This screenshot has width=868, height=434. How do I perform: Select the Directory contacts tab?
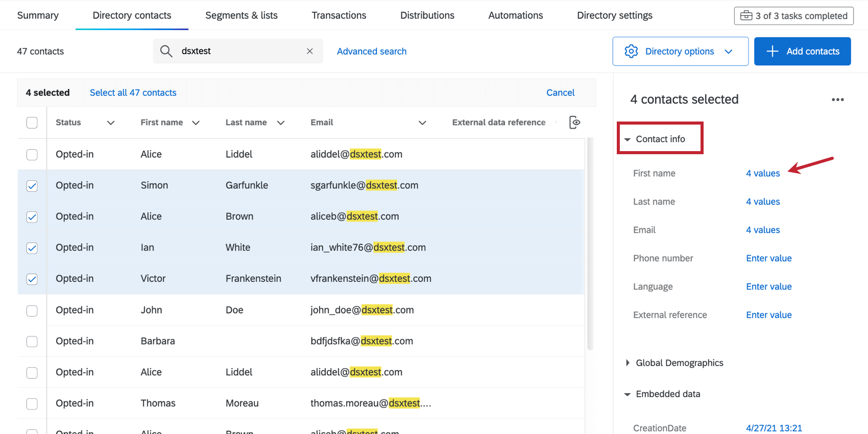(x=132, y=15)
